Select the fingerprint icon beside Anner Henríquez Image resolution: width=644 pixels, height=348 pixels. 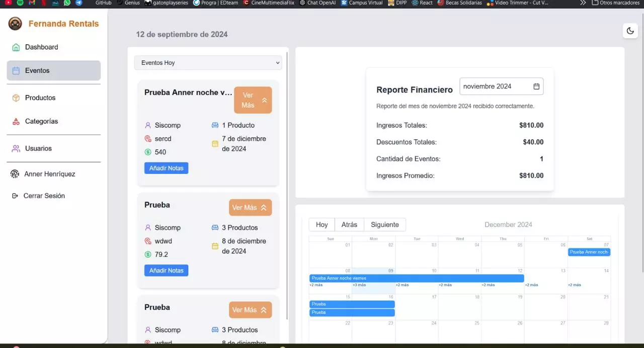(x=14, y=173)
